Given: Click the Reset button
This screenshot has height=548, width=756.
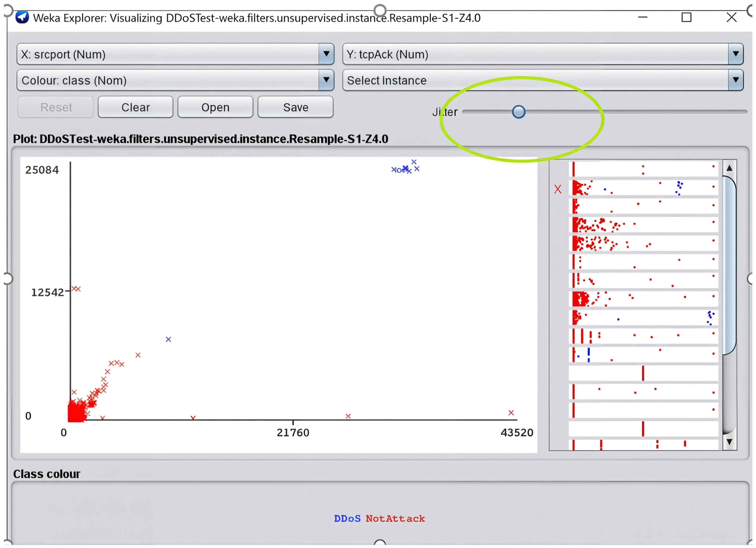Looking at the screenshot, I should pos(56,107).
